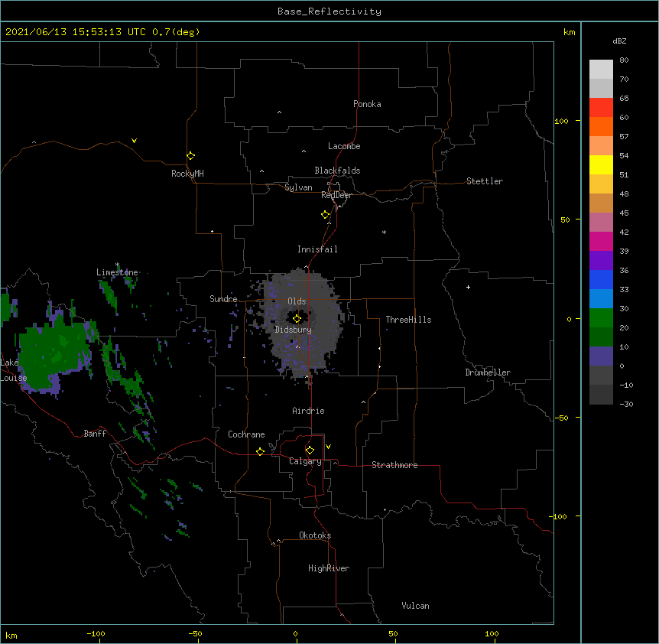The width and height of the screenshot is (659, 644).
Task: Click the Sundre town label
Action: (x=223, y=299)
